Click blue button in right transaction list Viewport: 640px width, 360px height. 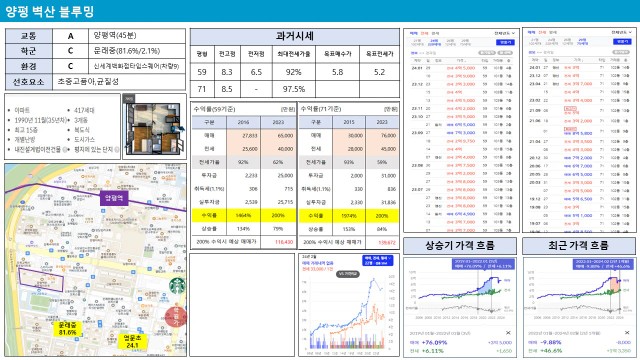[x=622, y=42]
